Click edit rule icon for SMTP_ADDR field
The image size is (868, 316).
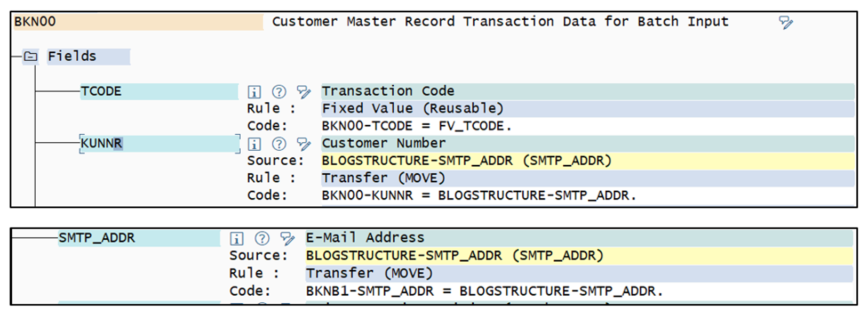[x=287, y=238]
